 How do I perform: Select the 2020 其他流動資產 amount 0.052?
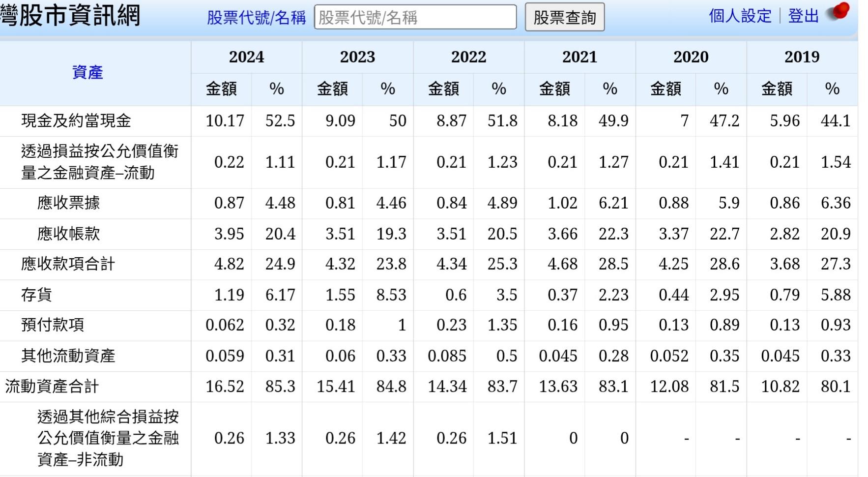pos(669,356)
